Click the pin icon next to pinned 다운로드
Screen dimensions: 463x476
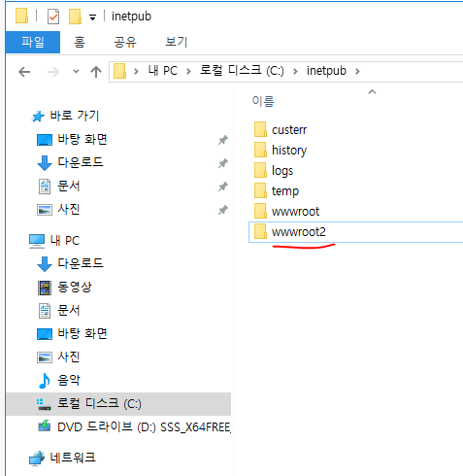coord(223,163)
